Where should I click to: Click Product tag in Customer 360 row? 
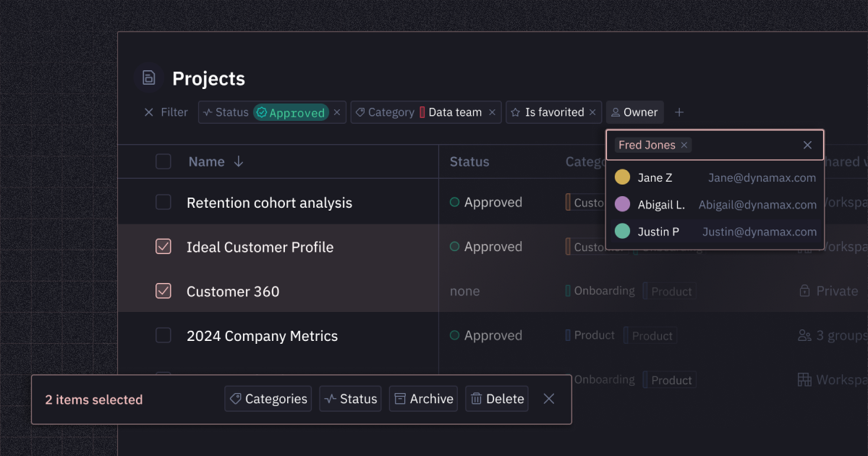point(668,291)
